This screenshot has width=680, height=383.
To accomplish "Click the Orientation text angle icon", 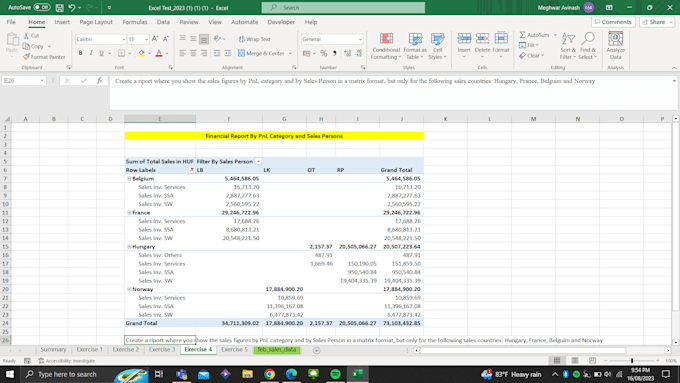I will 217,39.
